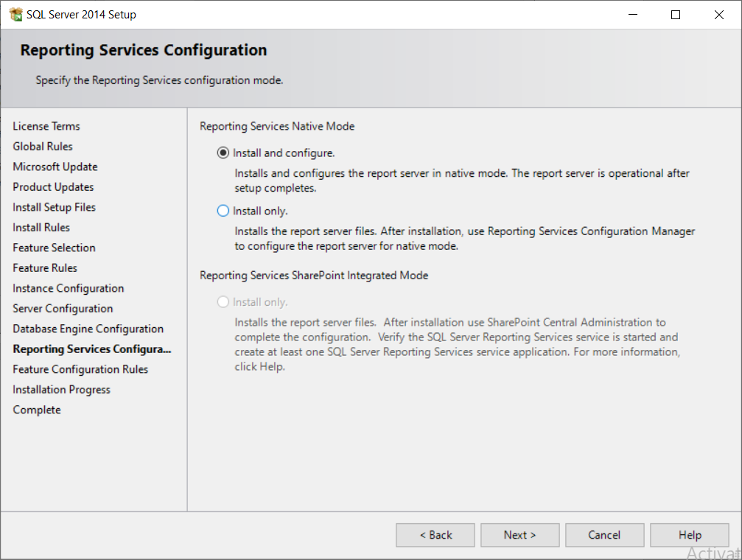Open the Microsoft Update step
742x560 pixels.
click(x=55, y=167)
